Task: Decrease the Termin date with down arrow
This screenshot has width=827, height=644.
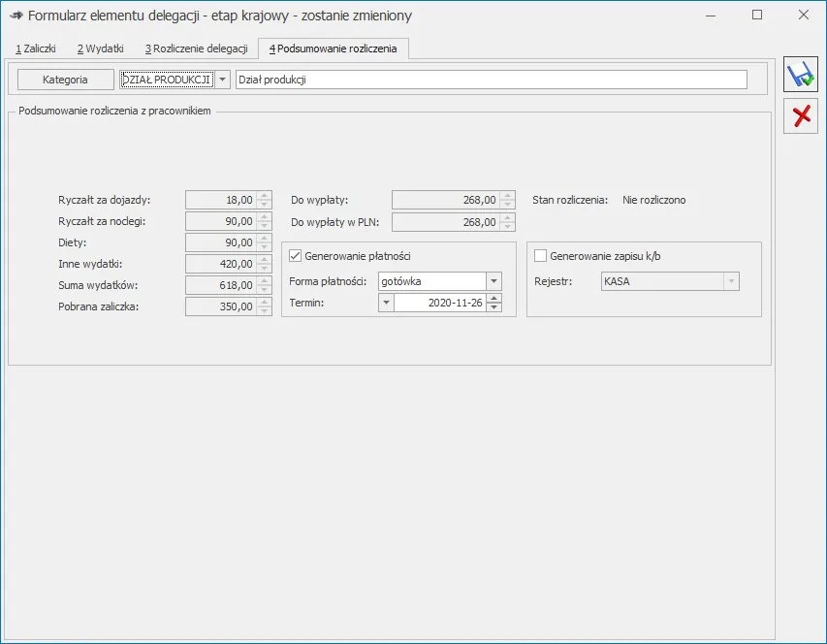Action: [494, 307]
